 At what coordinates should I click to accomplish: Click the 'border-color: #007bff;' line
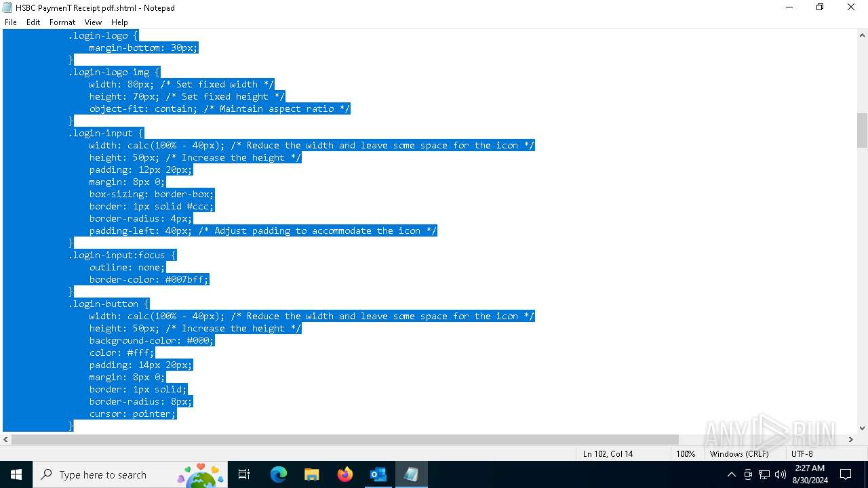pos(149,279)
